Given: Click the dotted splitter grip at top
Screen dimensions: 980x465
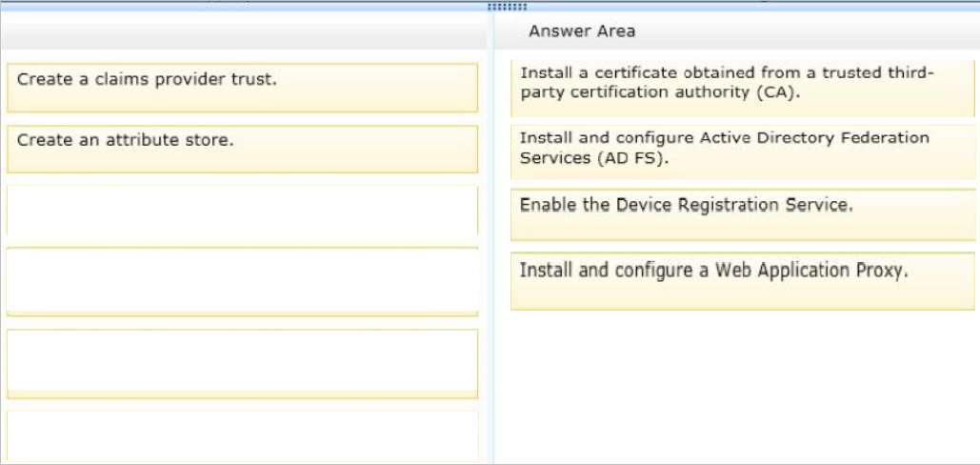Looking at the screenshot, I should [x=507, y=7].
